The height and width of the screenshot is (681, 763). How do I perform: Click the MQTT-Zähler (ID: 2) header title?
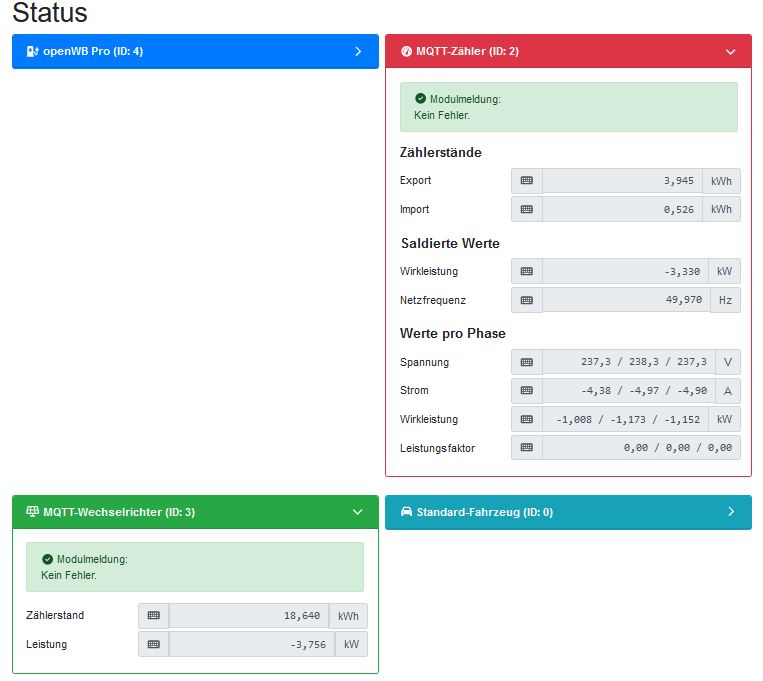click(x=467, y=51)
